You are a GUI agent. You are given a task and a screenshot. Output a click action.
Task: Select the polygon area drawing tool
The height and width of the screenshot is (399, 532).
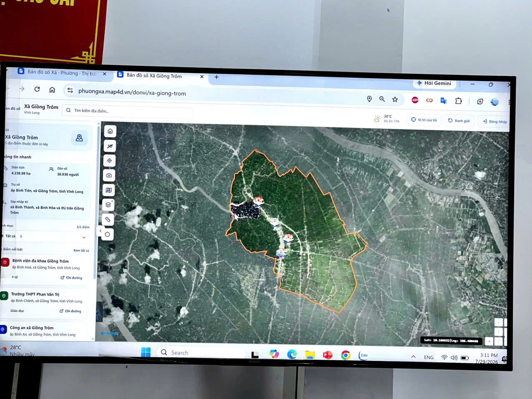point(108,234)
